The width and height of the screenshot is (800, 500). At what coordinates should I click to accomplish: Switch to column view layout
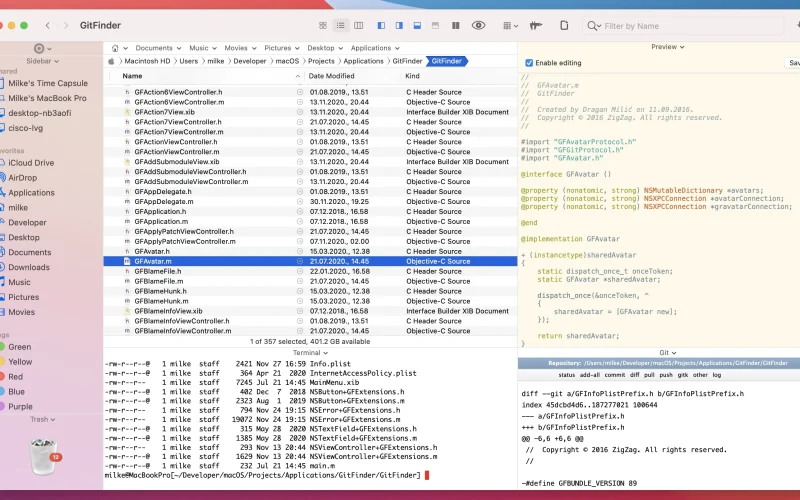tap(359, 26)
